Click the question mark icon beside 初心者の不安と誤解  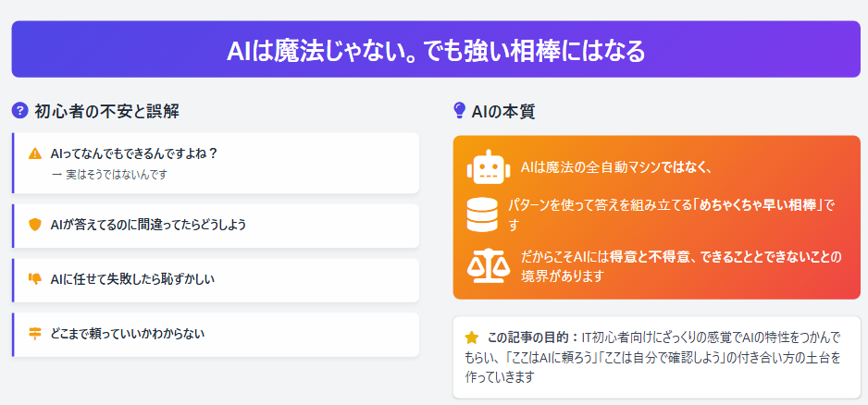click(x=19, y=111)
